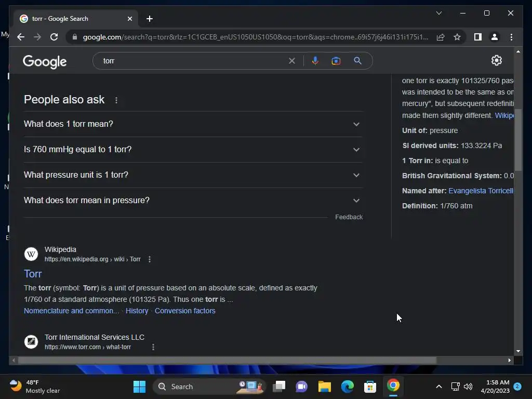The image size is (532, 399).
Task: Expand 'What does torr mean in pressure?'
Action: 193,201
